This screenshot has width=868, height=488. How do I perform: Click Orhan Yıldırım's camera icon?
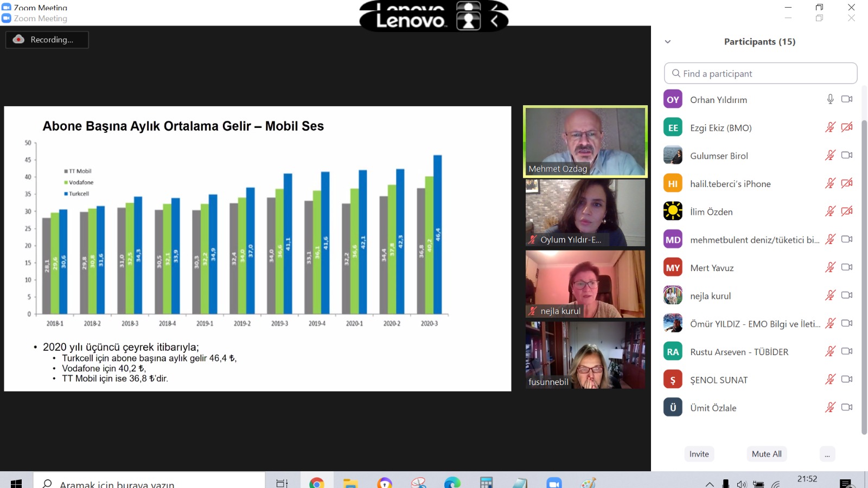(847, 99)
